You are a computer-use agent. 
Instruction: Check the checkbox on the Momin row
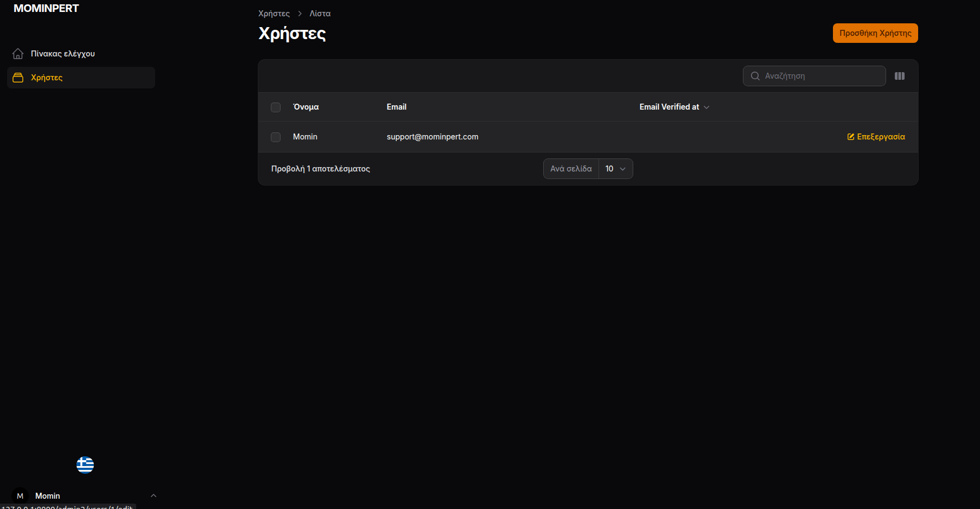click(276, 137)
